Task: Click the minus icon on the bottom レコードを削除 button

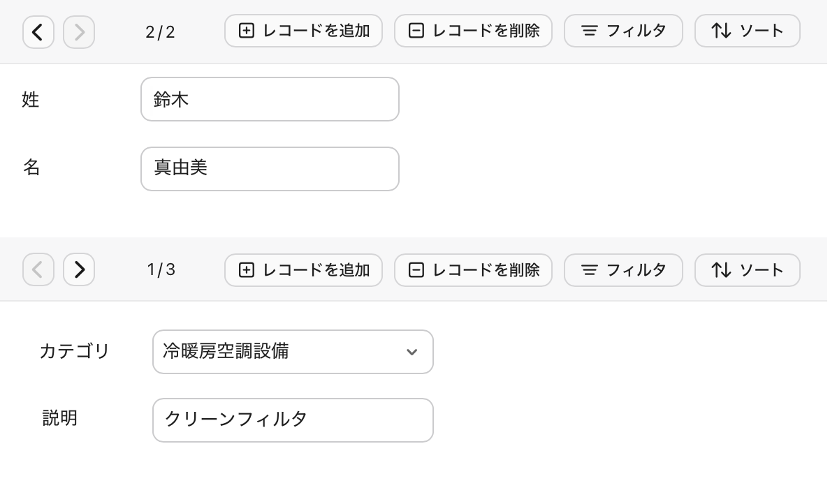Action: click(416, 270)
